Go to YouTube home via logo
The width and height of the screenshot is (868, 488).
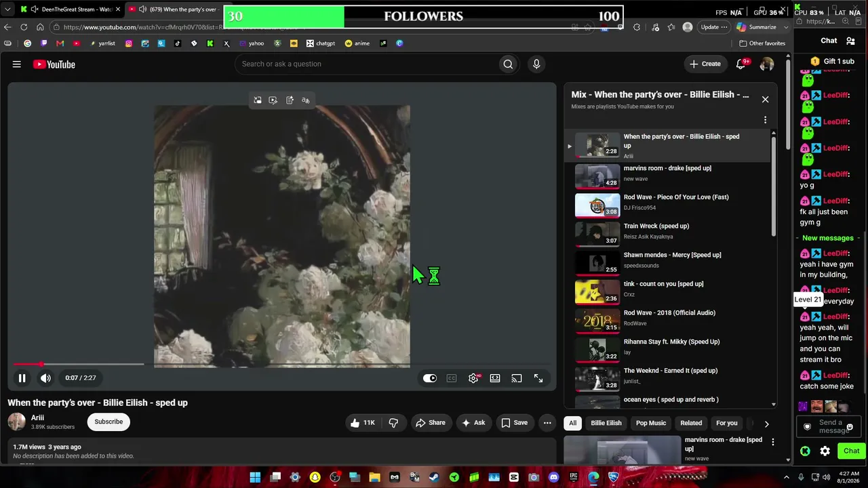coord(54,64)
